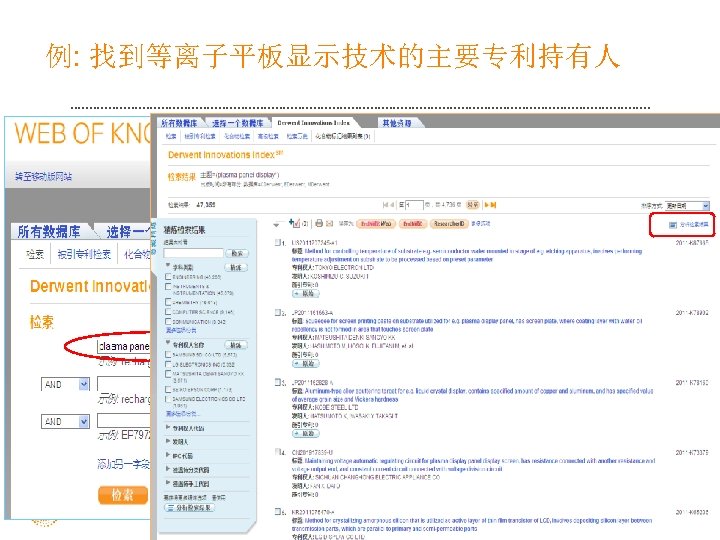
Task: Click the add to marked list icon
Action: coord(294,223)
